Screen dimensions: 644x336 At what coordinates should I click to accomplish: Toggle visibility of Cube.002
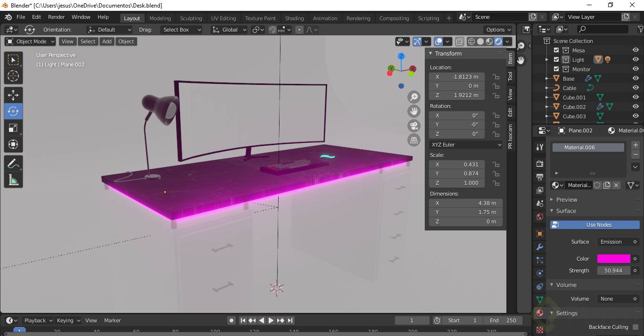tap(636, 107)
